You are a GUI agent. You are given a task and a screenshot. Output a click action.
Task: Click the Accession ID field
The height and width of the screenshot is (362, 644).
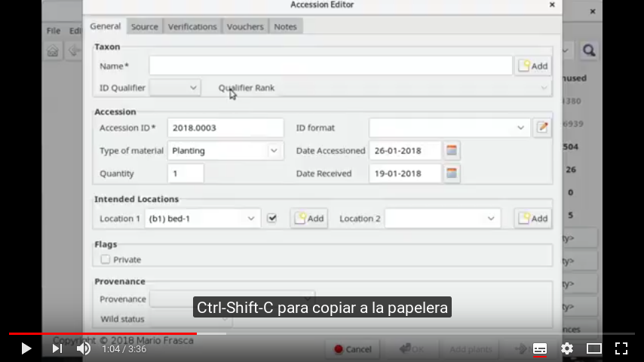pyautogui.click(x=225, y=127)
